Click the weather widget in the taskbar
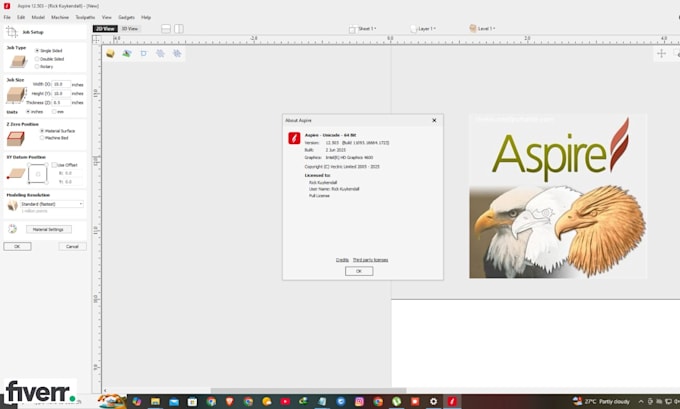Screen dimensions: 680x409 pyautogui.click(x=602, y=402)
